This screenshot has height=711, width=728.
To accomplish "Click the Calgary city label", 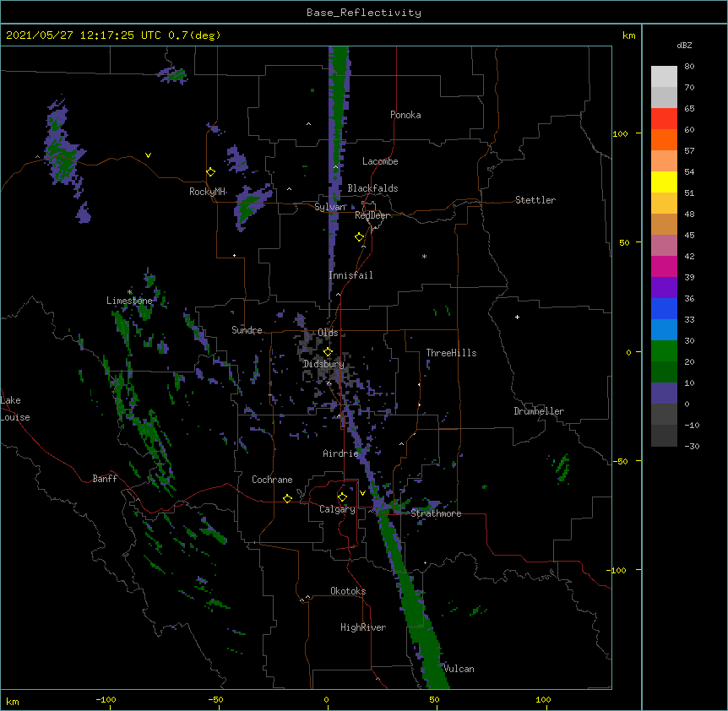I will pyautogui.click(x=337, y=509).
